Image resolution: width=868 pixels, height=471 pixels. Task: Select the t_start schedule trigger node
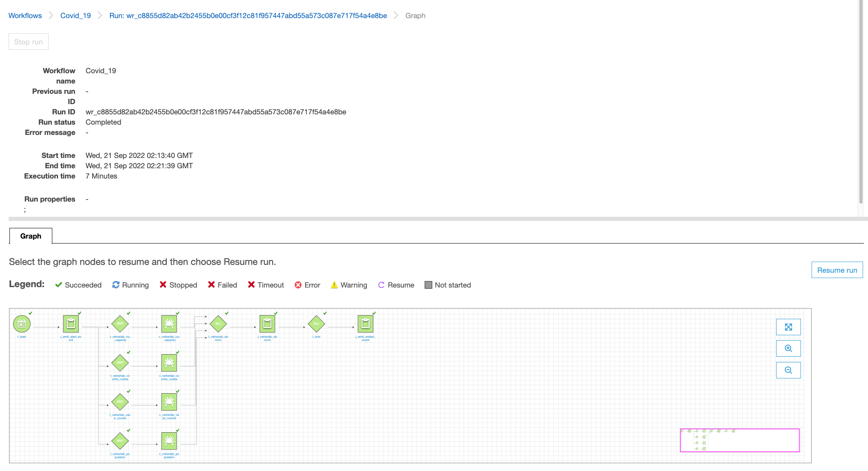click(22, 324)
